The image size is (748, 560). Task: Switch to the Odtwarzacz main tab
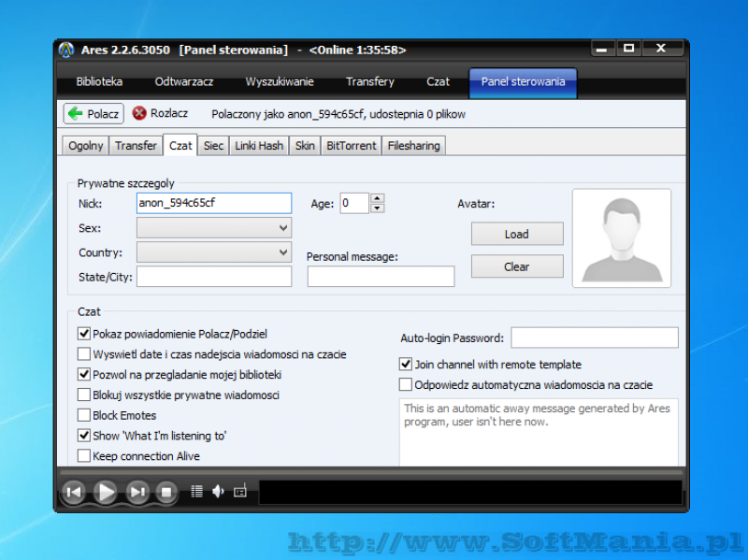183,81
